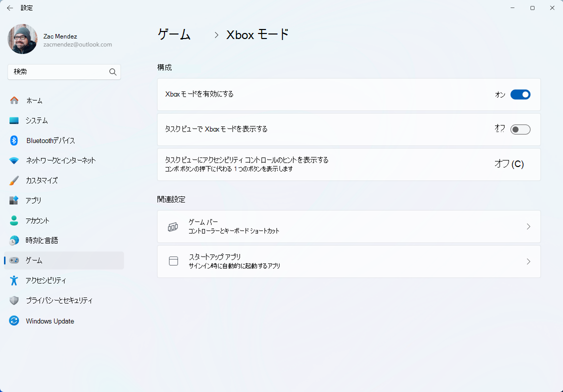Open プライバシーとセキュリティ settings

click(64, 300)
